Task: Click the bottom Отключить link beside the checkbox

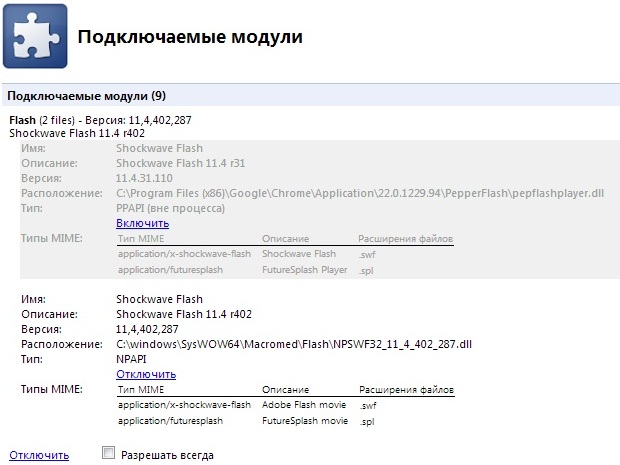Action: (39, 456)
